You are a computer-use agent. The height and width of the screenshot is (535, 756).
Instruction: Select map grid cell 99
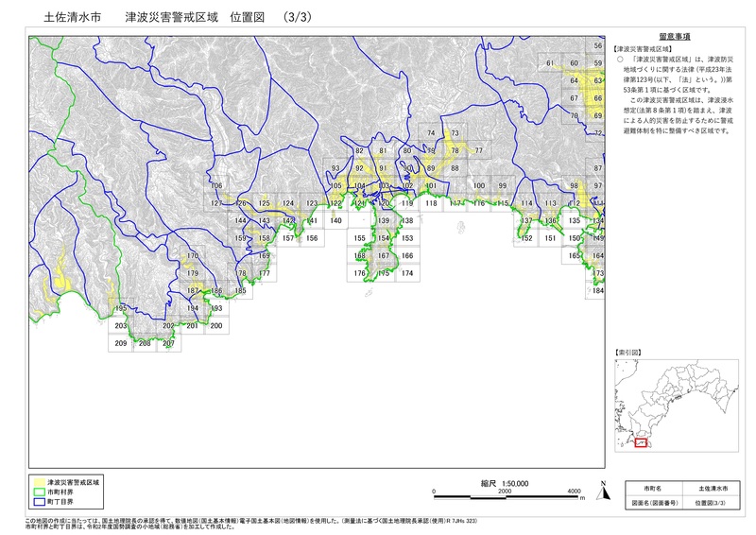pos(503,185)
